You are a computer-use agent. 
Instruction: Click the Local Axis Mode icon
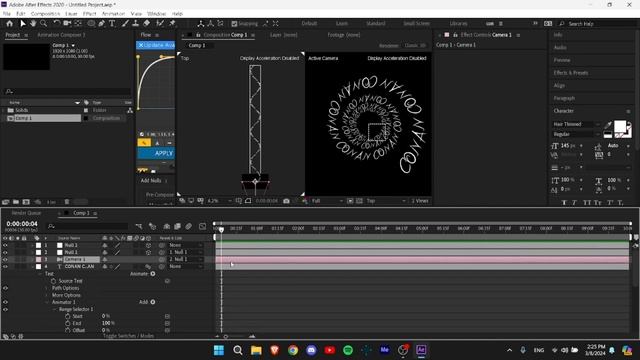(200, 24)
